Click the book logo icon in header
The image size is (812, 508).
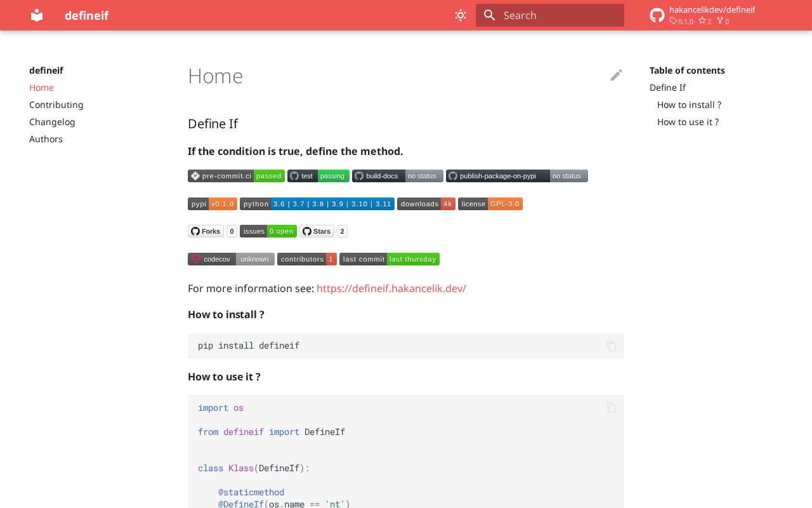coord(37,15)
